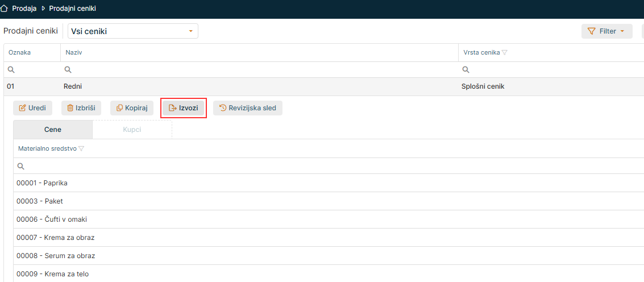Viewport: 644px width, 282px height.
Task: Click the filter icon beside Materialno sredstvo
Action: point(81,148)
